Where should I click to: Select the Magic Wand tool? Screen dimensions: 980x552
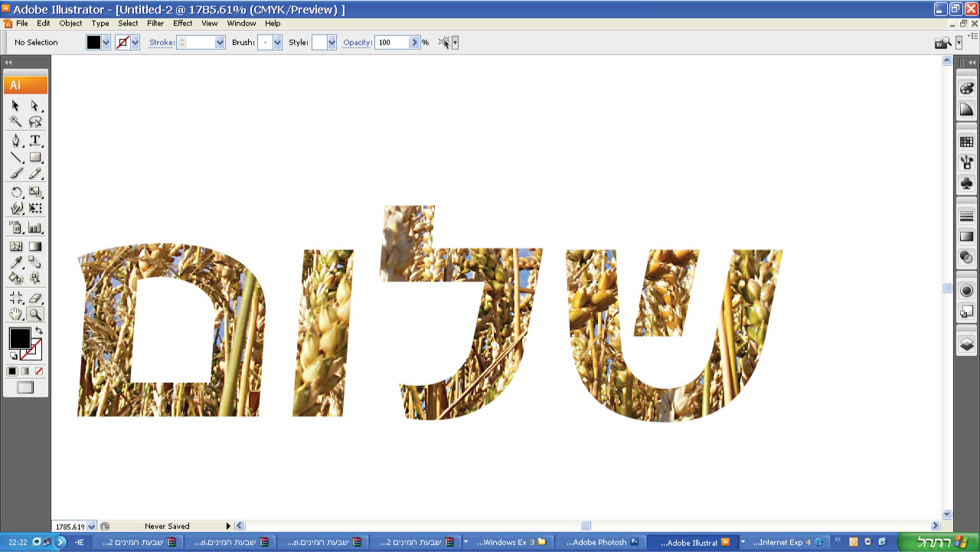tap(16, 122)
